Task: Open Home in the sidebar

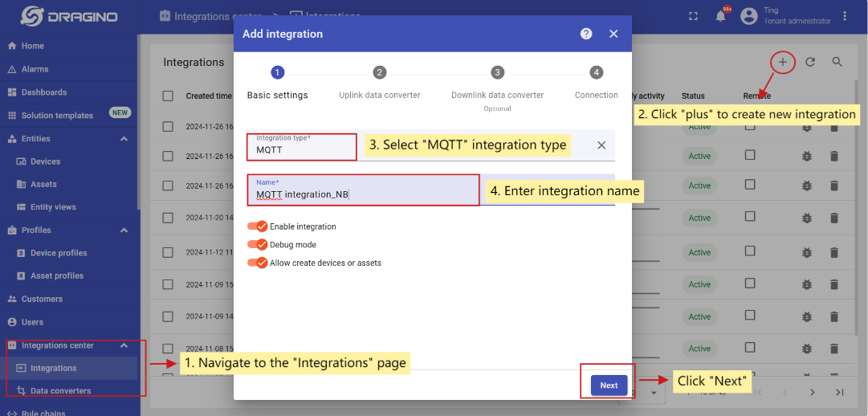Action: pos(69,46)
